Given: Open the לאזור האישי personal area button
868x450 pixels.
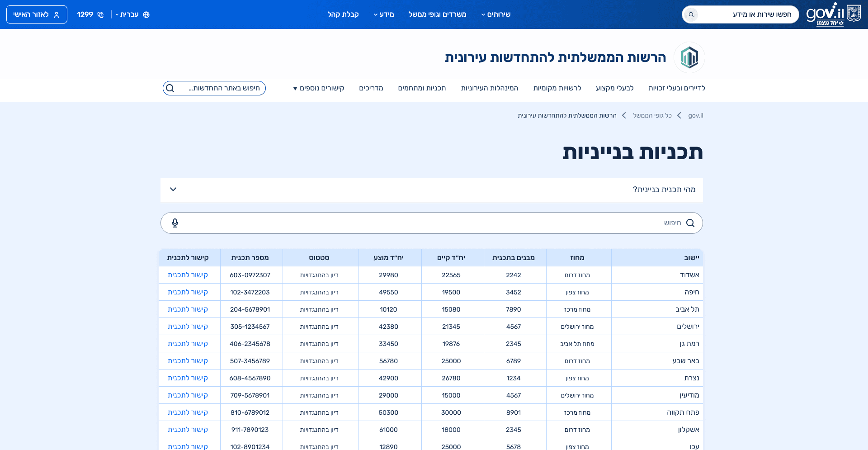Looking at the screenshot, I should click(37, 14).
